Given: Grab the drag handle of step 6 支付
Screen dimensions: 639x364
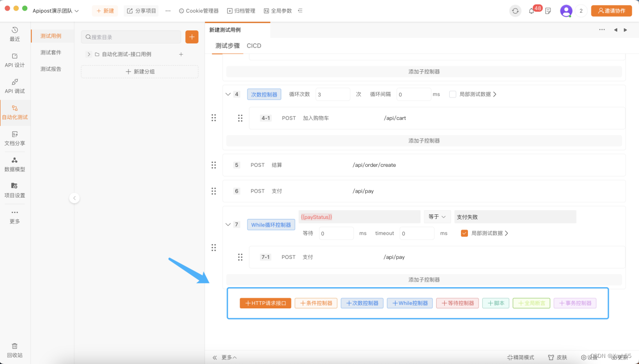Looking at the screenshot, I should point(214,191).
